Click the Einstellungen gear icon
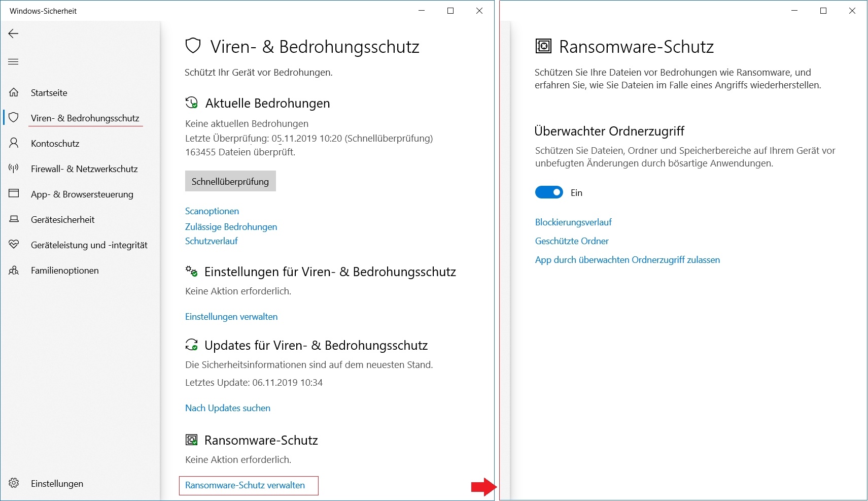The image size is (868, 501). 14,483
